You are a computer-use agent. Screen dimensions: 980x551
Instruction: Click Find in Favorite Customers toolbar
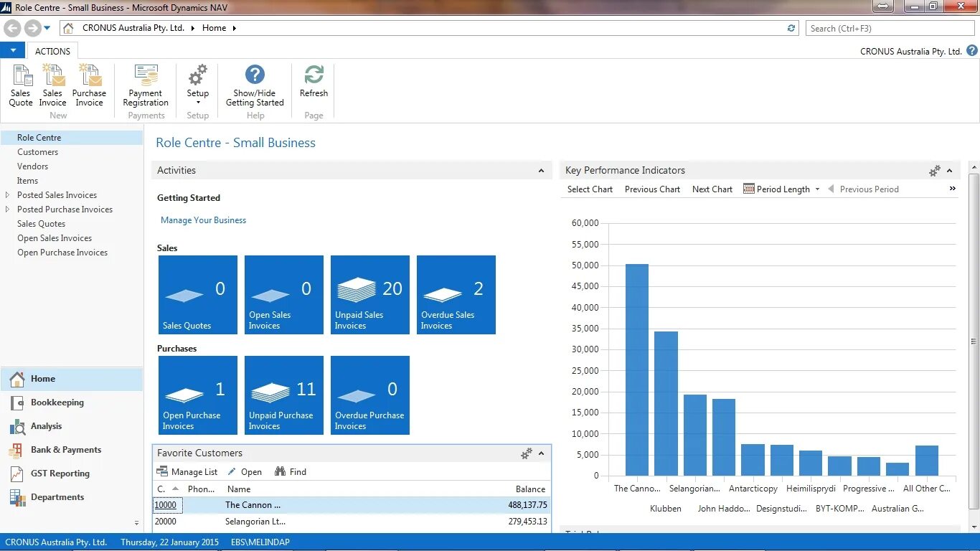(x=291, y=472)
